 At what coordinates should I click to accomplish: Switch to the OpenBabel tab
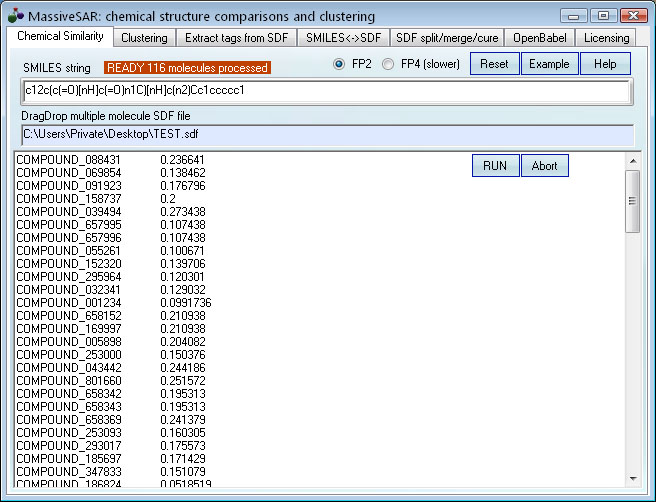(541, 38)
